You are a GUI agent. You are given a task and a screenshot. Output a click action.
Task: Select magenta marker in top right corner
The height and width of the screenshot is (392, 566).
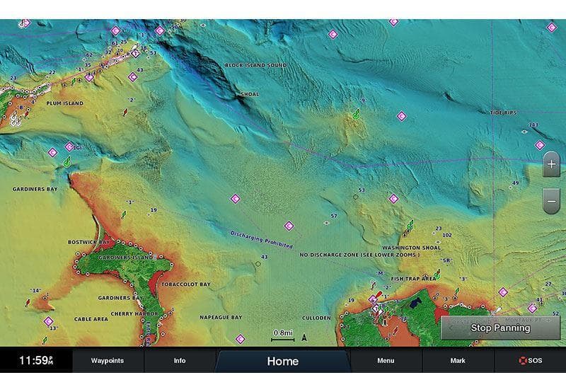[552, 27]
